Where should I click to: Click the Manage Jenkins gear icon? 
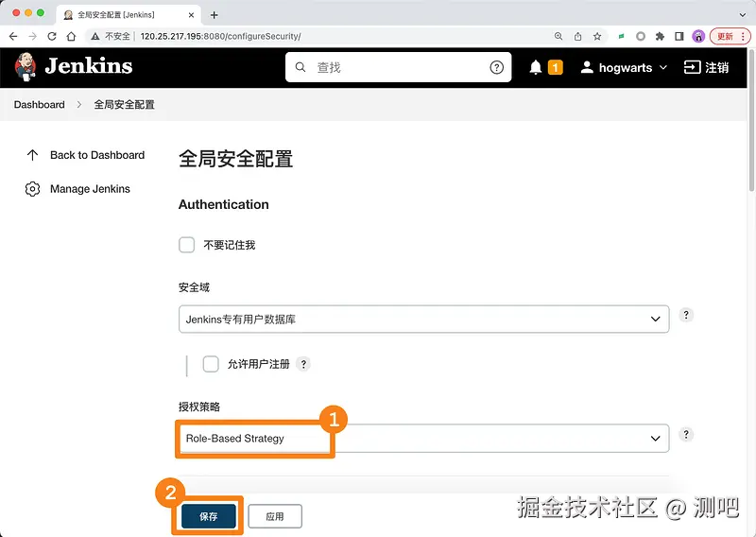click(32, 189)
